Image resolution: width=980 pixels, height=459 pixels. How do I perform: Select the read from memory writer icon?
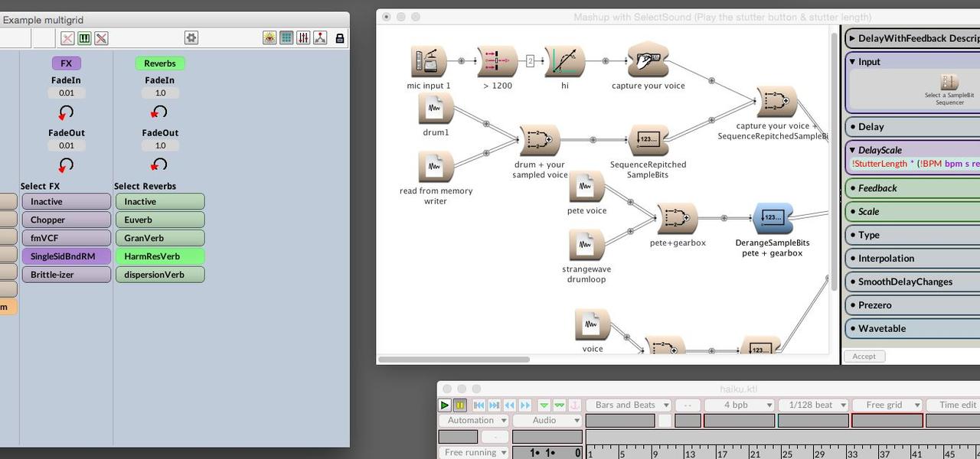[x=436, y=166]
